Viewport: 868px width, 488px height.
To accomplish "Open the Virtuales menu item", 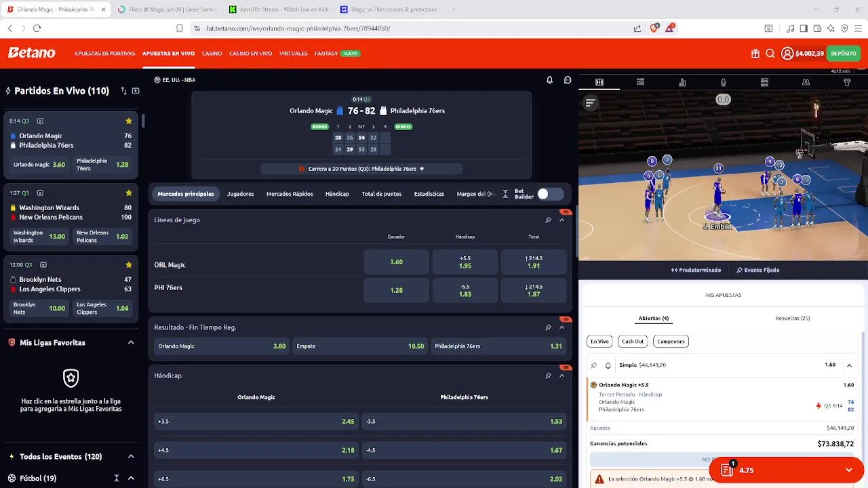I will pos(294,54).
